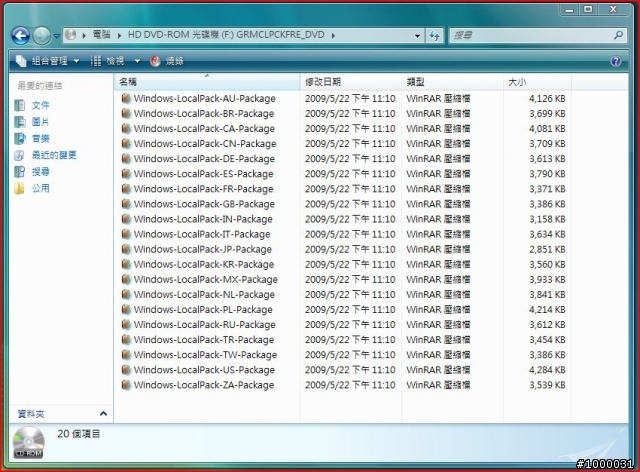Expand the address bar history dropdown
Screen dimensions: 640x472
[x=417, y=36]
